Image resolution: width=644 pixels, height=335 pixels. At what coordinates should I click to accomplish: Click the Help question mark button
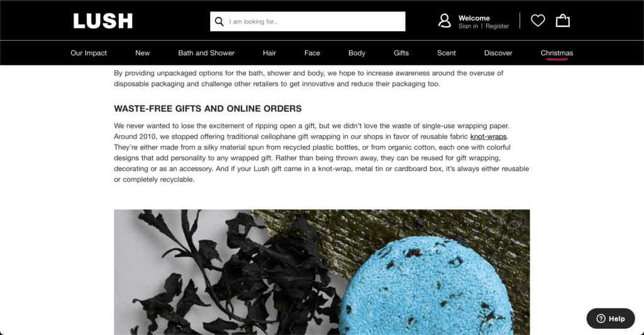coord(610,319)
